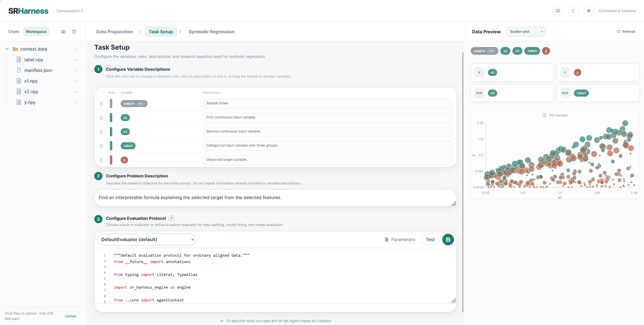Open the evaluation protocol help icon

(171, 218)
